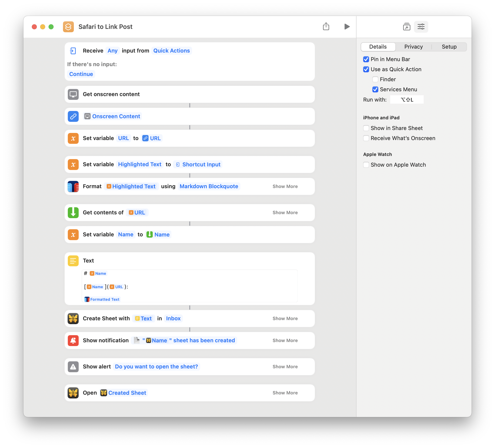
Task: Click the heading Name token in Text box
Action: 98,273
